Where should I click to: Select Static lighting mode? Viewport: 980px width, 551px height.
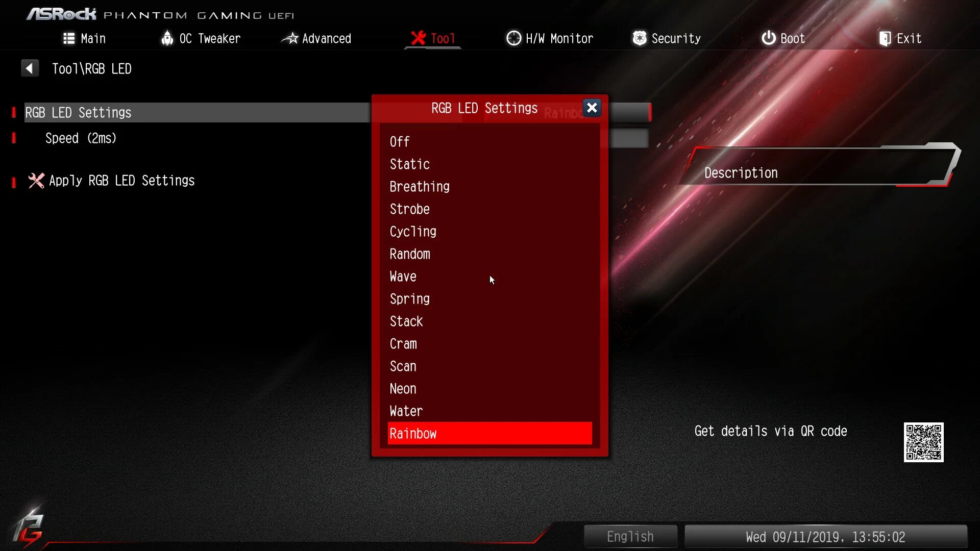(x=409, y=164)
